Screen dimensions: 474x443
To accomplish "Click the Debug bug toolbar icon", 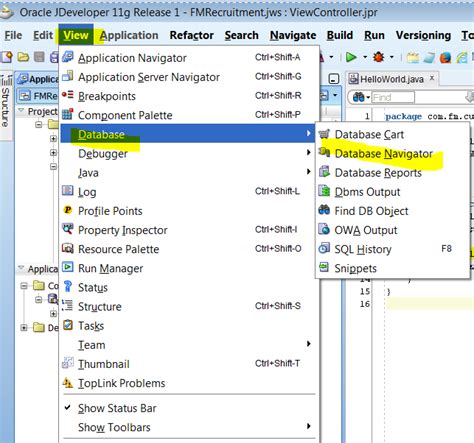I will 379,57.
